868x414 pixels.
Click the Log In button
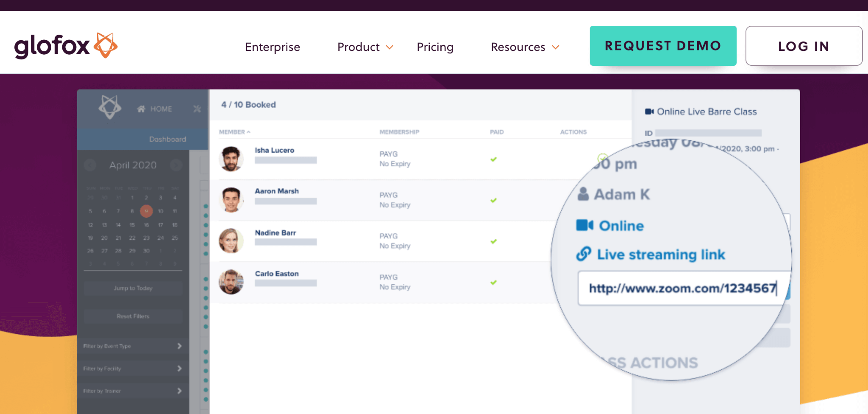[x=804, y=46]
